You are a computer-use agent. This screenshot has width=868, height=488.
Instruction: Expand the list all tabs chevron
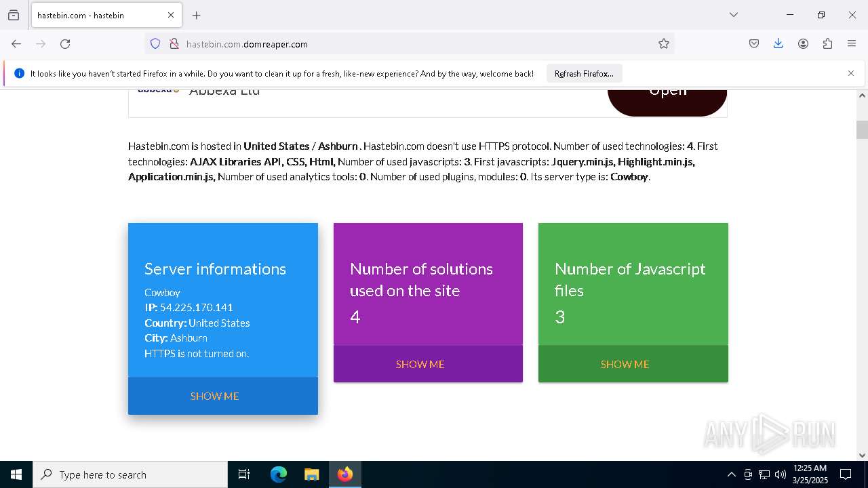pos(734,15)
